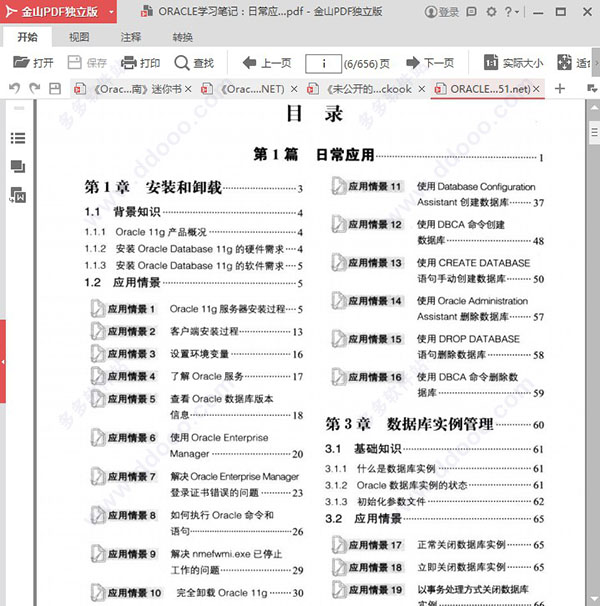
Task: Click the scrollbar down arrow
Action: coord(595,599)
